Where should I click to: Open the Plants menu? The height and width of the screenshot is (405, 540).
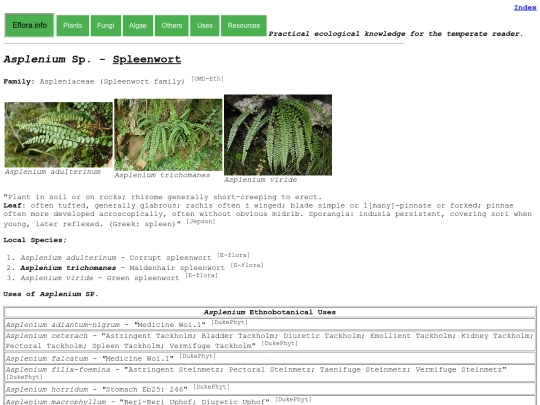[73, 25]
